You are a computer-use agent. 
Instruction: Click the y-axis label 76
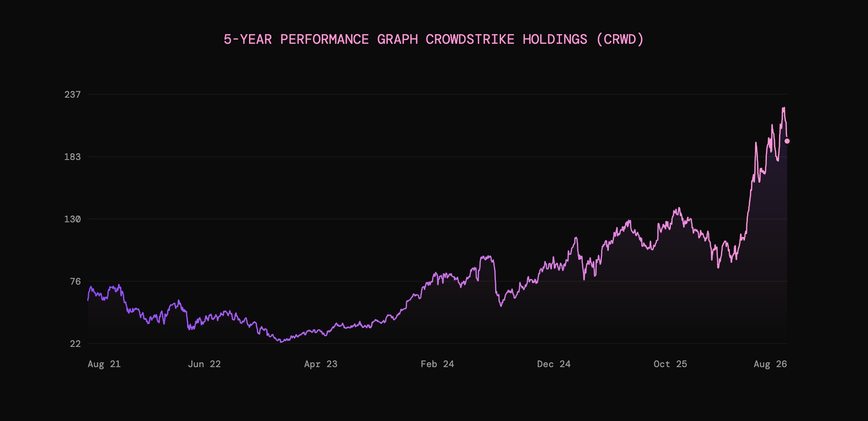coord(75,281)
